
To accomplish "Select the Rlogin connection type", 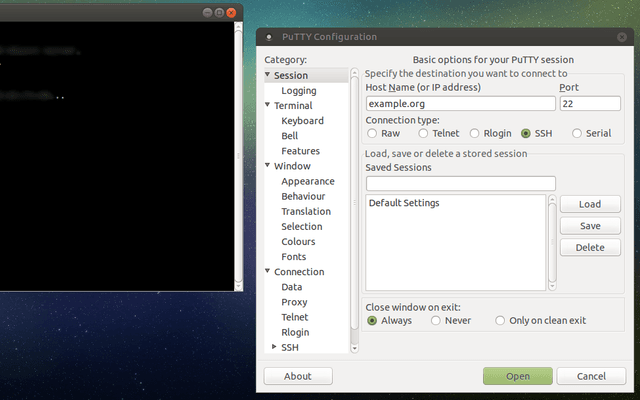I will point(474,133).
